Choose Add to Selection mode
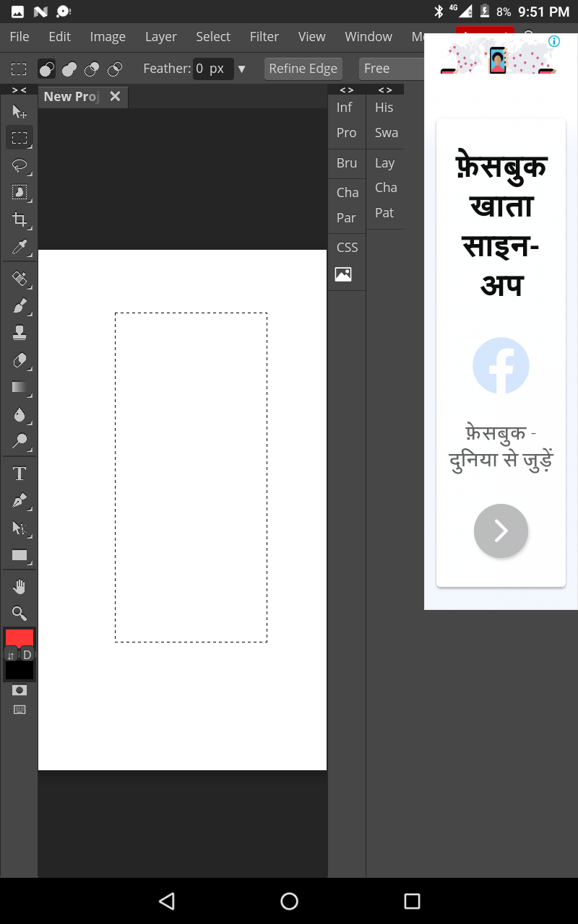 69,69
